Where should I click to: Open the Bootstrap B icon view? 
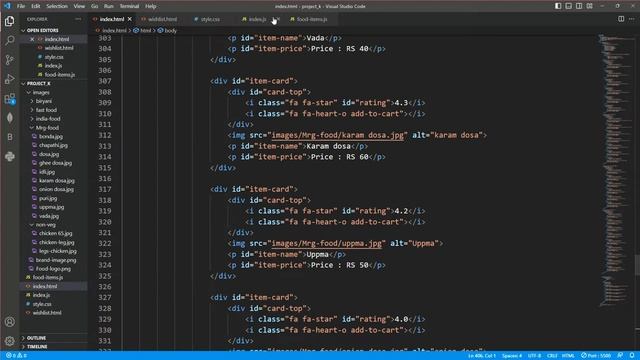coord(9,137)
